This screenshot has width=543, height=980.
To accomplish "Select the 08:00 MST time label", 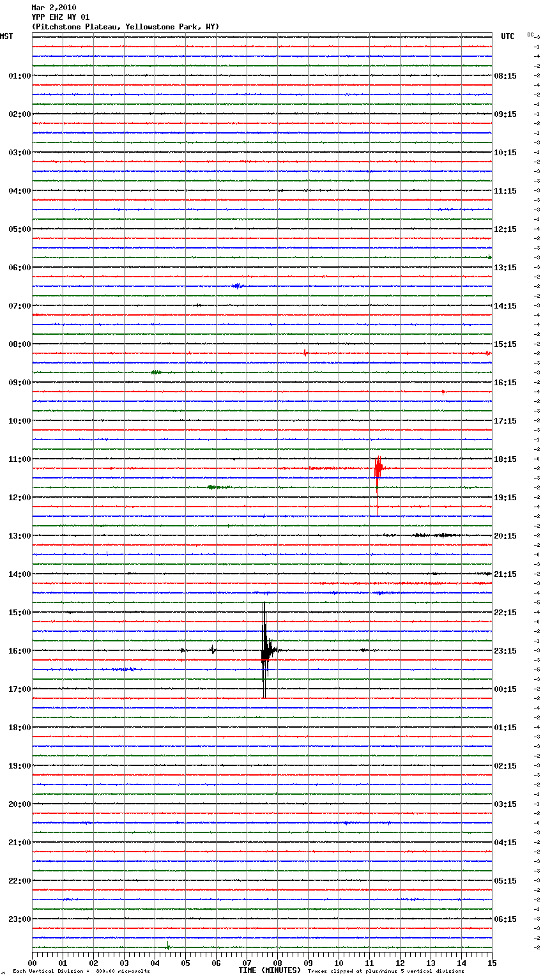I will (x=20, y=344).
